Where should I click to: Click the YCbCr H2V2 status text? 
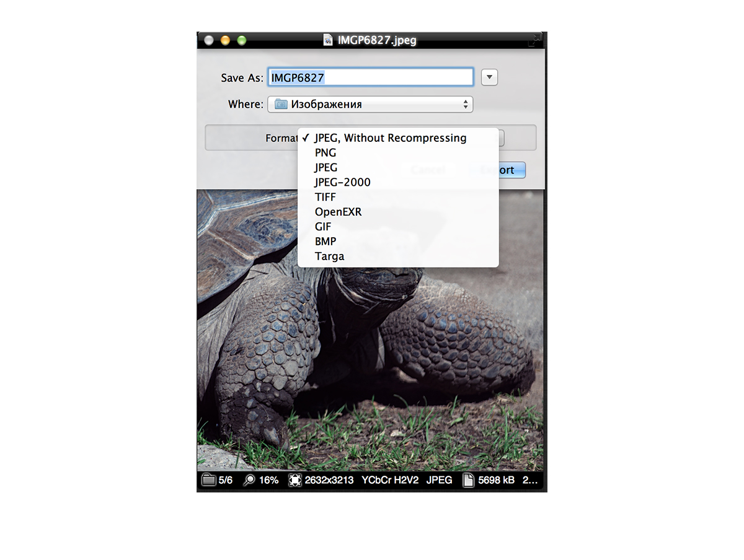pyautogui.click(x=390, y=480)
